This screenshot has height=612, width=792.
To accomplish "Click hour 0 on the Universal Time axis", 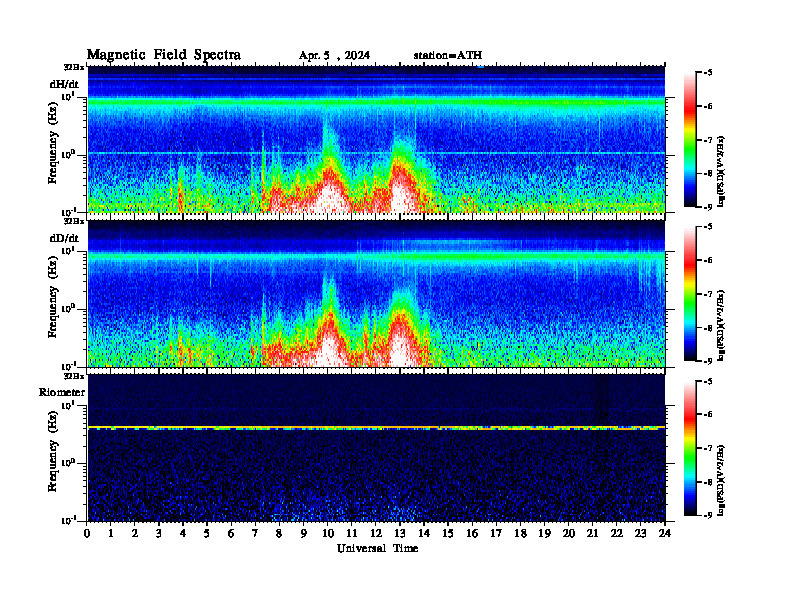I will coord(88,534).
